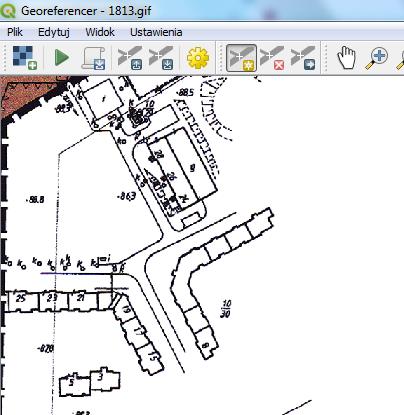Screen dimensions: 404x415
Task: Open the Ustawienia menu
Action: pyautogui.click(x=156, y=32)
